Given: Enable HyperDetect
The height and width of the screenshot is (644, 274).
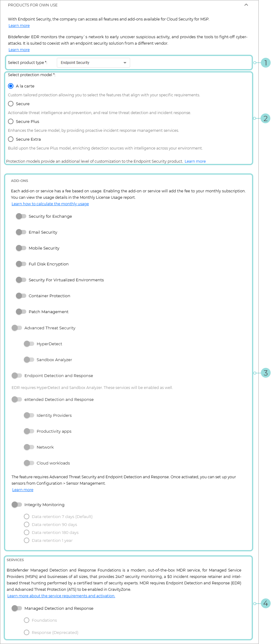Looking at the screenshot, I should tap(29, 344).
